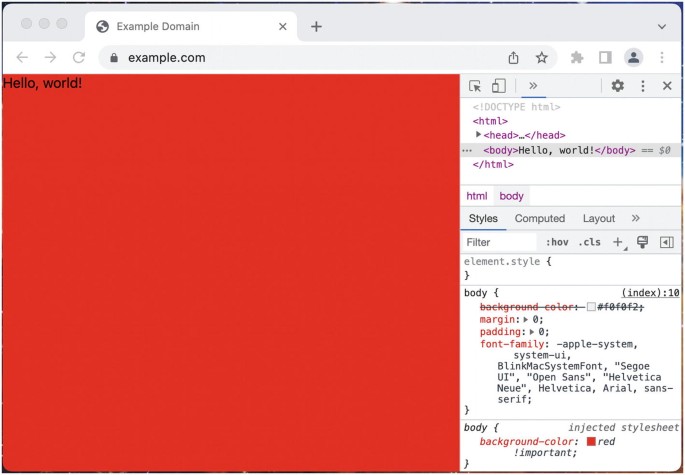Toggle the computed styles sidebar pane icon
Image resolution: width=685 pixels, height=475 pixels.
click(666, 242)
